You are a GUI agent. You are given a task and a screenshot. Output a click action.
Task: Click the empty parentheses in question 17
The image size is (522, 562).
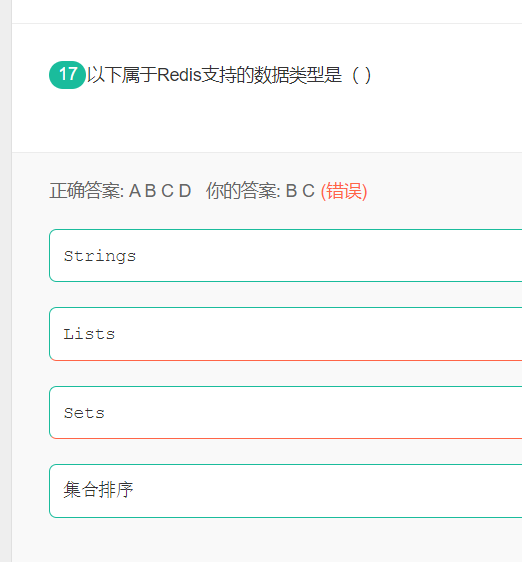pyautogui.click(x=361, y=75)
